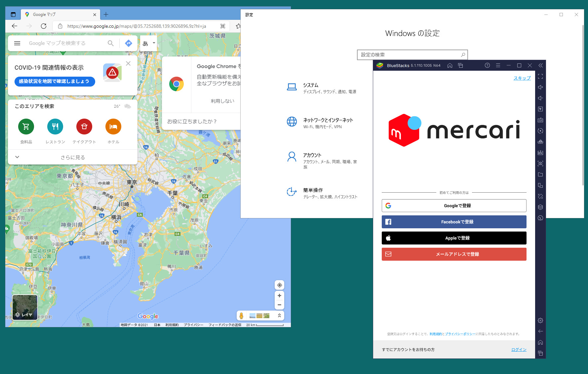The image size is (588, 374).
Task: Open Google Maps hamburger menu
Action: (17, 43)
